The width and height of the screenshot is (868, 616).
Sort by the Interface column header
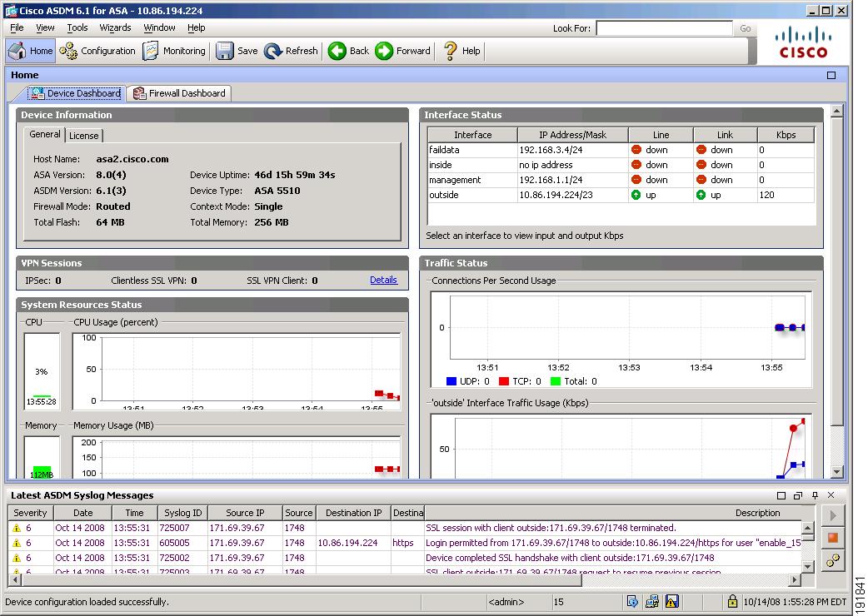click(x=473, y=135)
